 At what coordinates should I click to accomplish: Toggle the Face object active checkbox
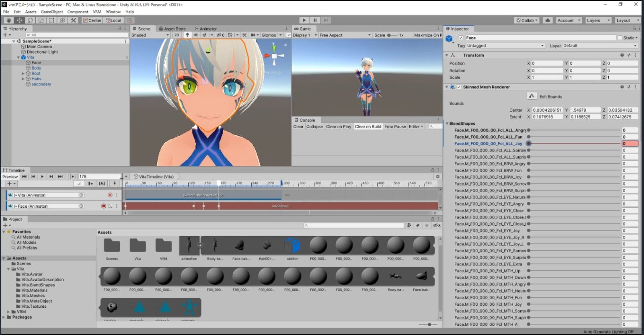click(461, 38)
